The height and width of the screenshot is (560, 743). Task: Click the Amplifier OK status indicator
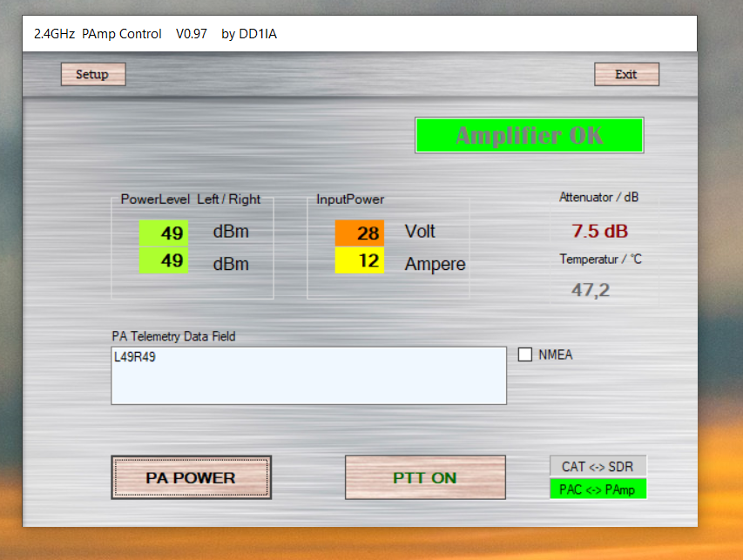(x=530, y=136)
